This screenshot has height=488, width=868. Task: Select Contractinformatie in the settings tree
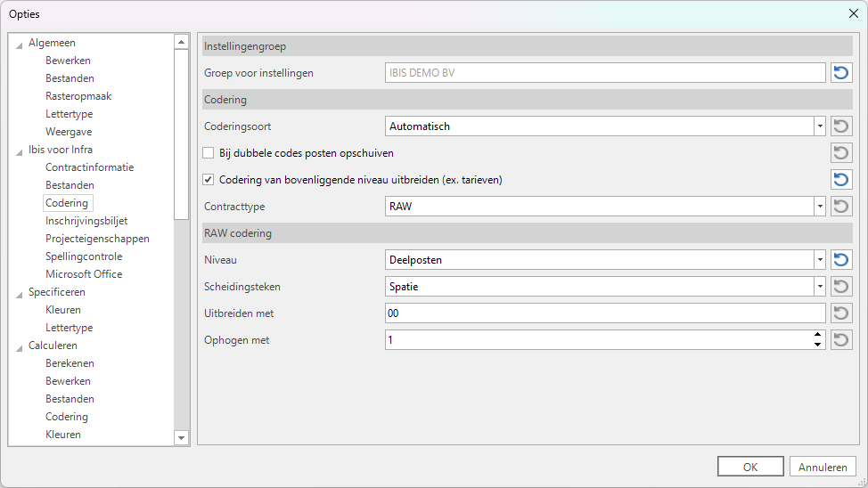pos(89,167)
